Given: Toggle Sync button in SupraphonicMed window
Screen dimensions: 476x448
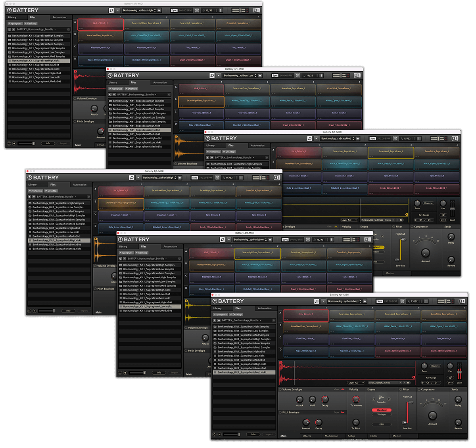Looking at the screenshot, I should [380, 301].
